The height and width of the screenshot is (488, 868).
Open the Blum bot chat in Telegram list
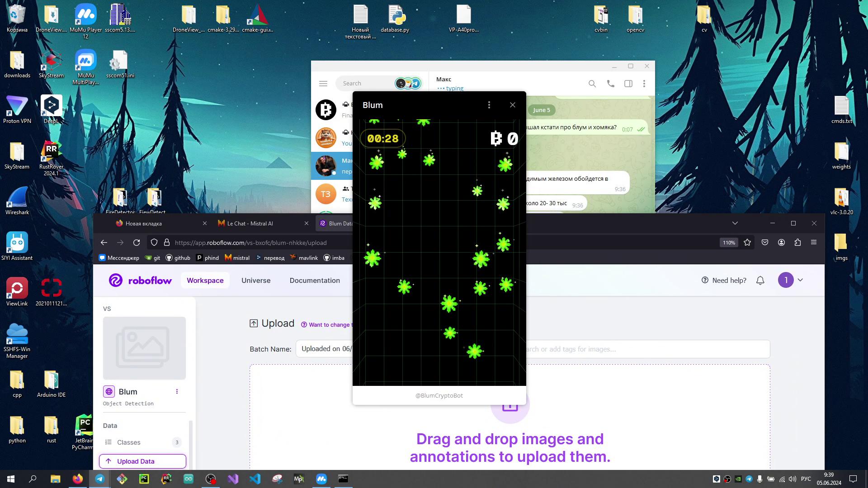click(x=332, y=110)
